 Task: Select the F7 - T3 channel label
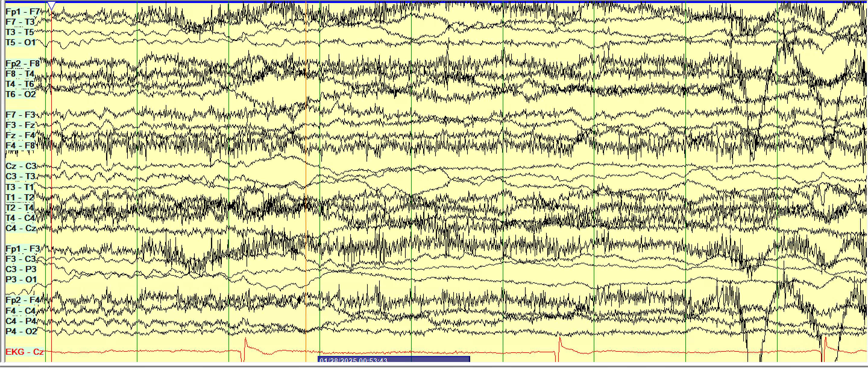coord(20,22)
